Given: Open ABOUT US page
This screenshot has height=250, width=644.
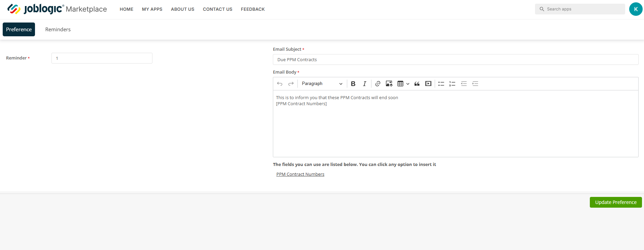Looking at the screenshot, I should pyautogui.click(x=183, y=9).
